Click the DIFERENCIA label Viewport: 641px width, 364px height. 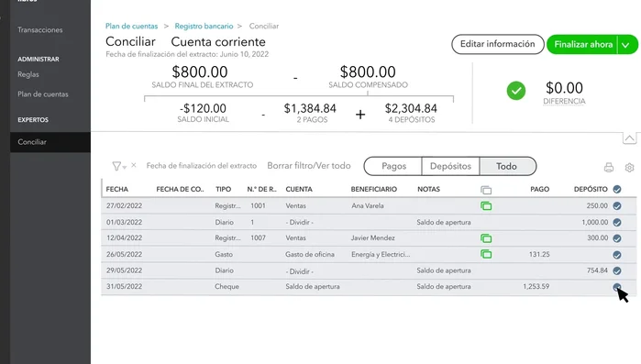pyautogui.click(x=564, y=101)
